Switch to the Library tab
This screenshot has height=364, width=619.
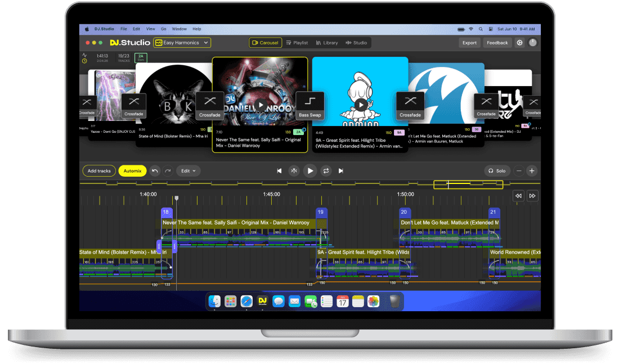click(327, 43)
